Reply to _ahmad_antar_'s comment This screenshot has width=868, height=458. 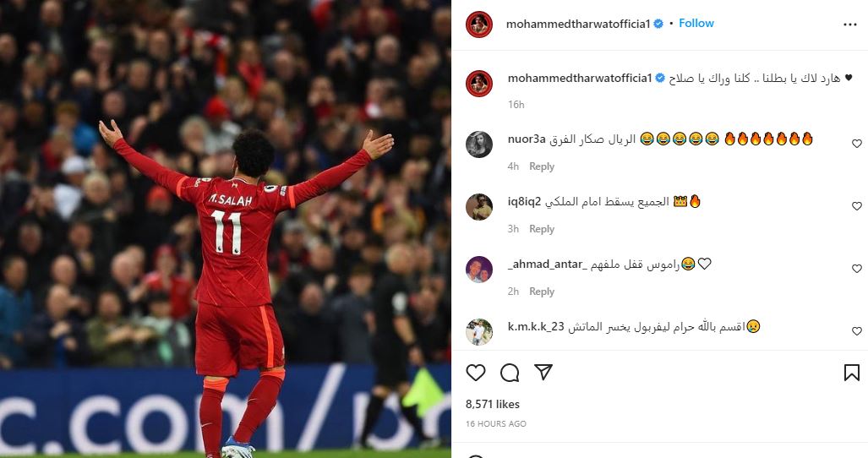coord(542,292)
